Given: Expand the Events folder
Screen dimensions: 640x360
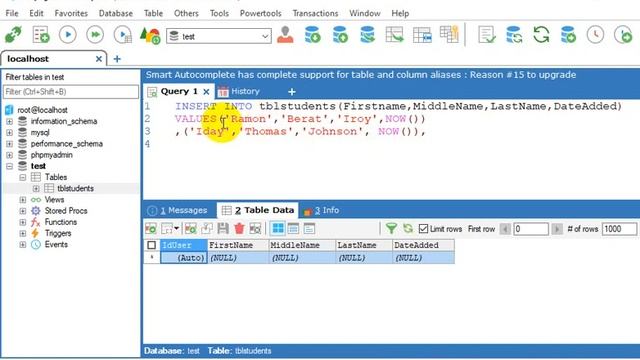Looking at the screenshot, I should tap(23, 244).
